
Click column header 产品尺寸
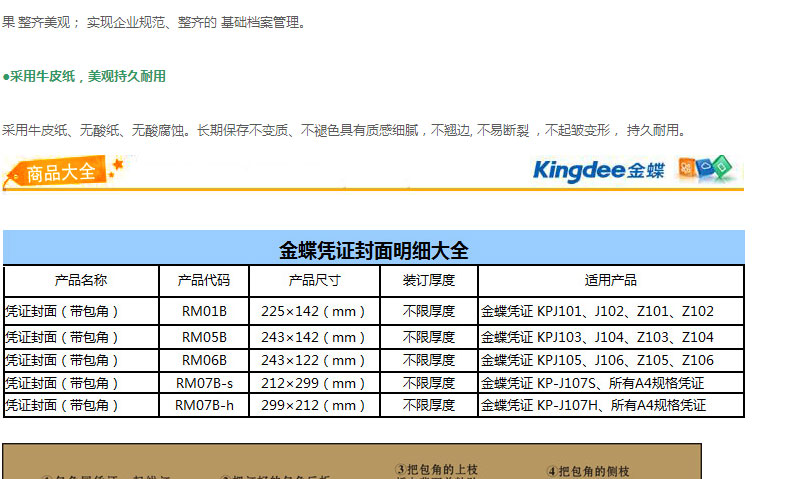tap(314, 280)
